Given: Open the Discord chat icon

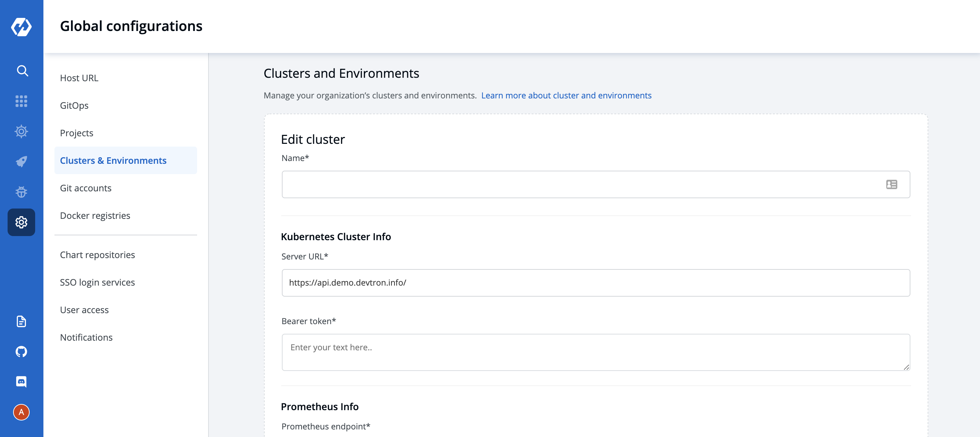Looking at the screenshot, I should [21, 382].
